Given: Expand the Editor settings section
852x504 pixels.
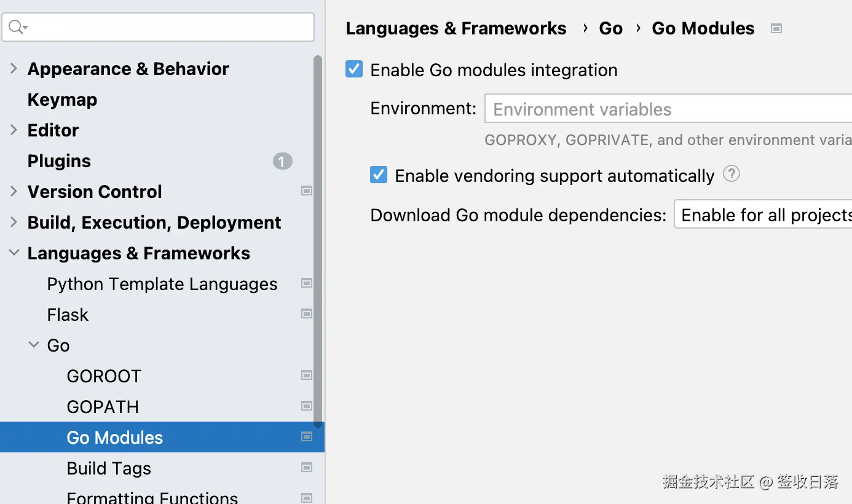Looking at the screenshot, I should pos(14,130).
